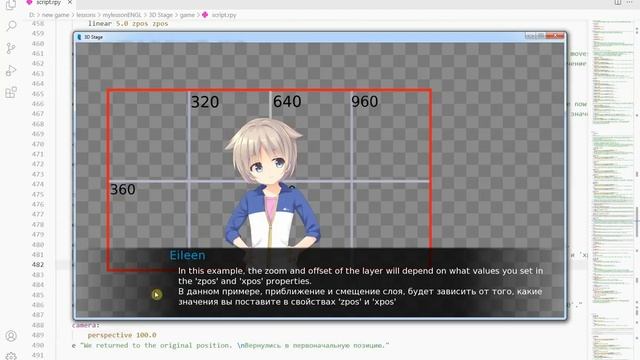Click the 'mylessonENGL' breadcrumb
This screenshot has height=360, width=640.
click(x=122, y=15)
